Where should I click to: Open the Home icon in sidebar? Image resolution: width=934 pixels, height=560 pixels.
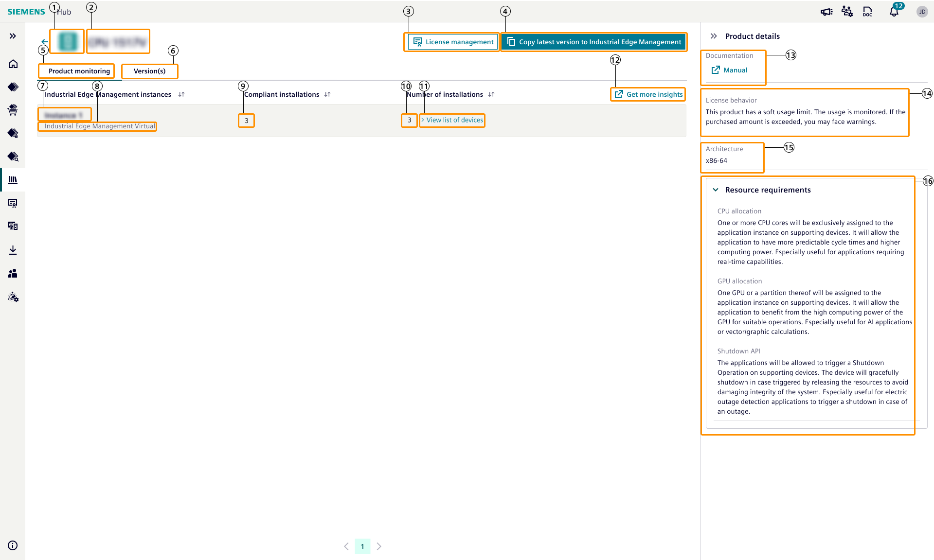tap(13, 64)
